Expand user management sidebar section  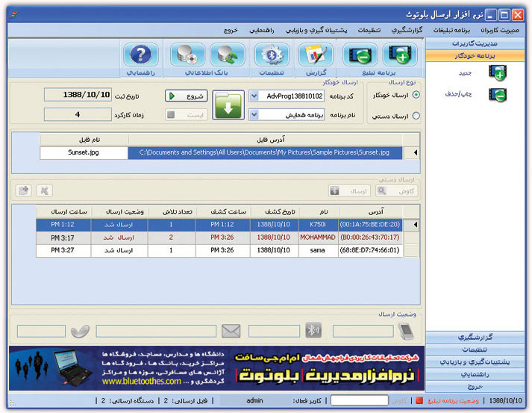475,43
